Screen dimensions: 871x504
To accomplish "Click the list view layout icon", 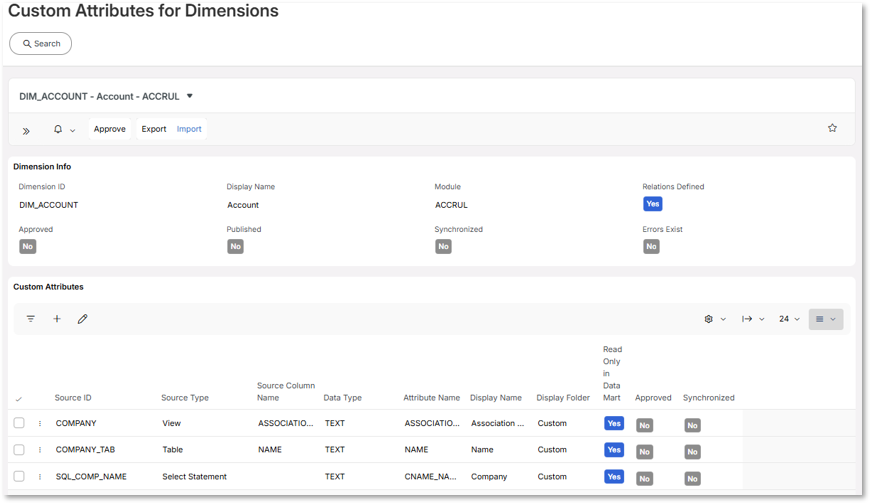I will point(819,319).
